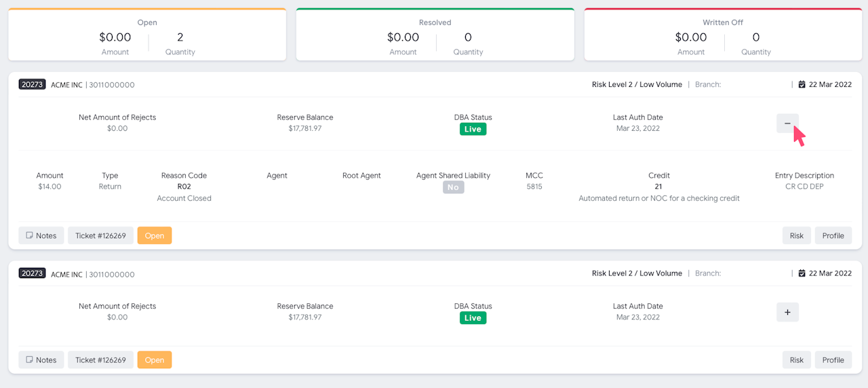This screenshot has height=388, width=868.
Task: Select the Written Off summary card
Action: coord(723,35)
